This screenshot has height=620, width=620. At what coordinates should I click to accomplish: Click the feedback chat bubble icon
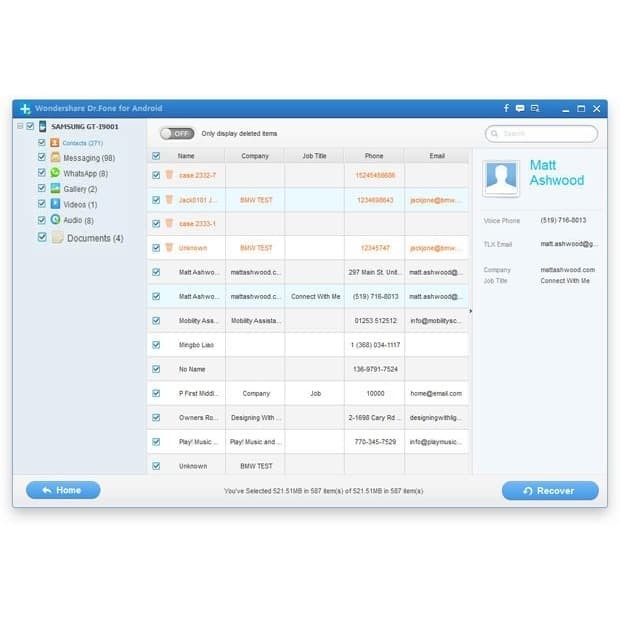520,108
